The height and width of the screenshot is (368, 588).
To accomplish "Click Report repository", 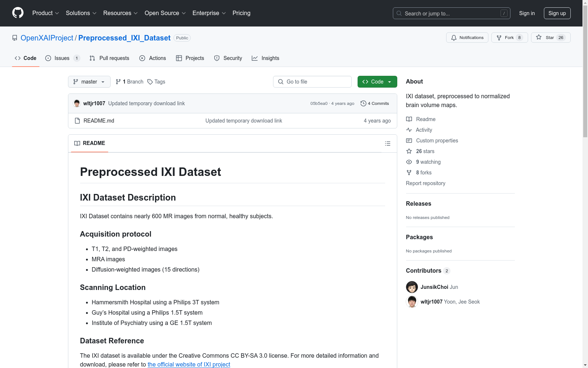I will tap(426, 183).
